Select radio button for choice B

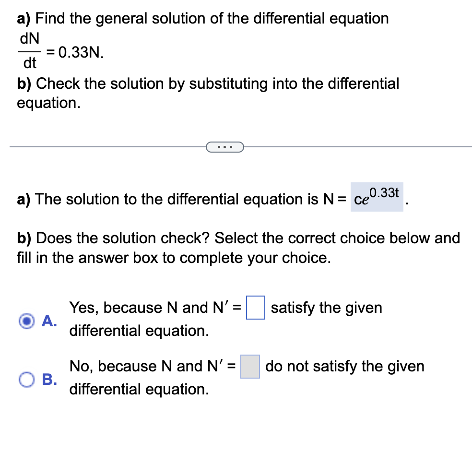tap(27, 379)
